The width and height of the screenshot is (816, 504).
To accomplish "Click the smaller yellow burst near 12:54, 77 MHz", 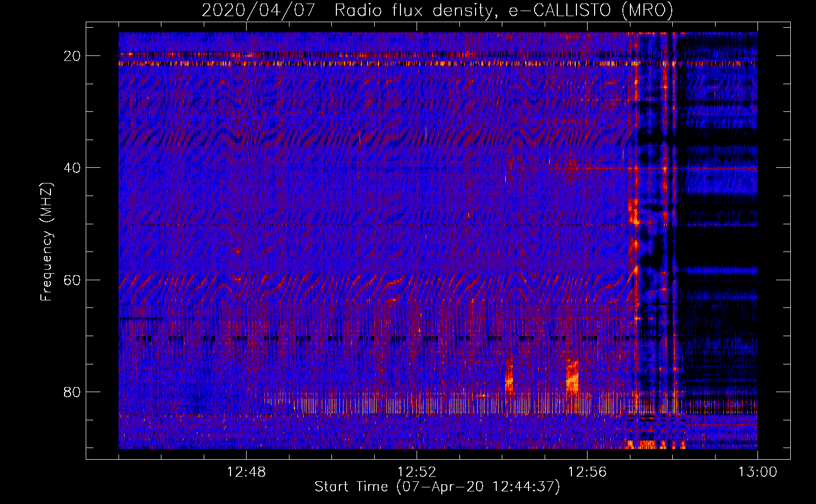I will [509, 379].
